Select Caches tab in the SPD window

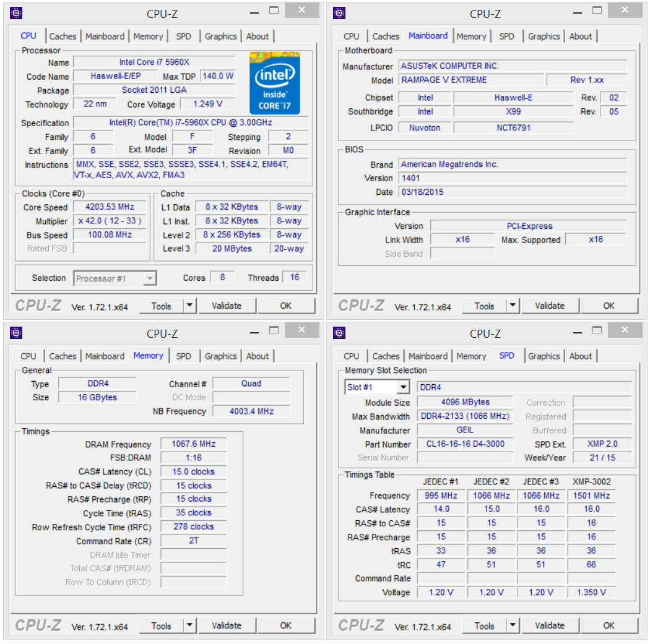[x=386, y=356]
